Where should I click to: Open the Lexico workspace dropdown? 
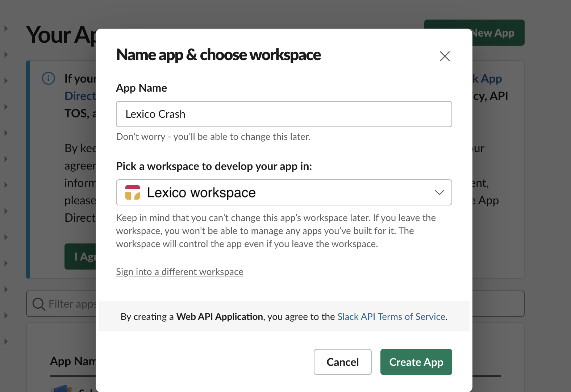pos(284,192)
